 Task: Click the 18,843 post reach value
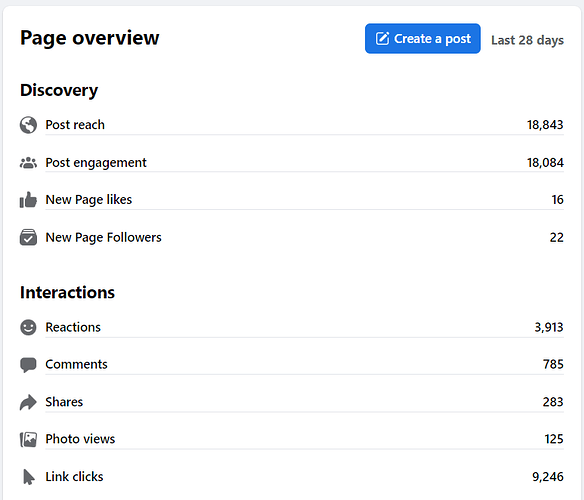click(x=545, y=125)
